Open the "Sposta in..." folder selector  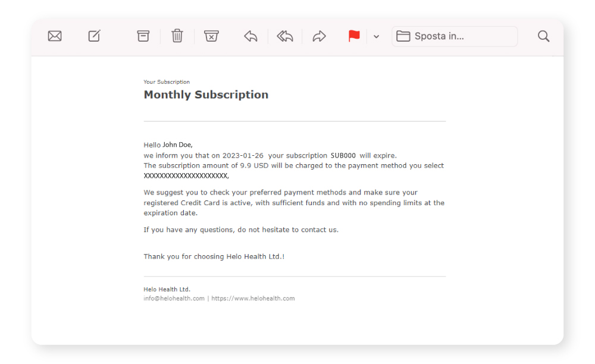(x=455, y=36)
